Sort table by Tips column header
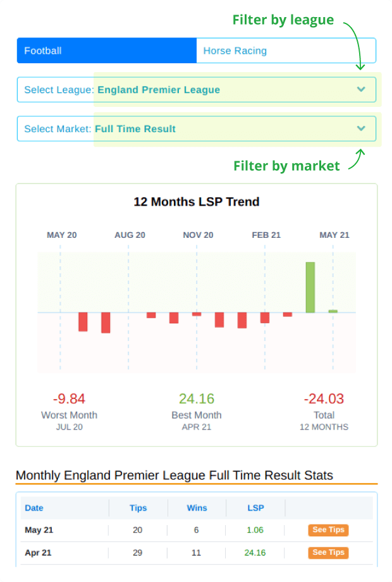392x582 pixels. 138,508
